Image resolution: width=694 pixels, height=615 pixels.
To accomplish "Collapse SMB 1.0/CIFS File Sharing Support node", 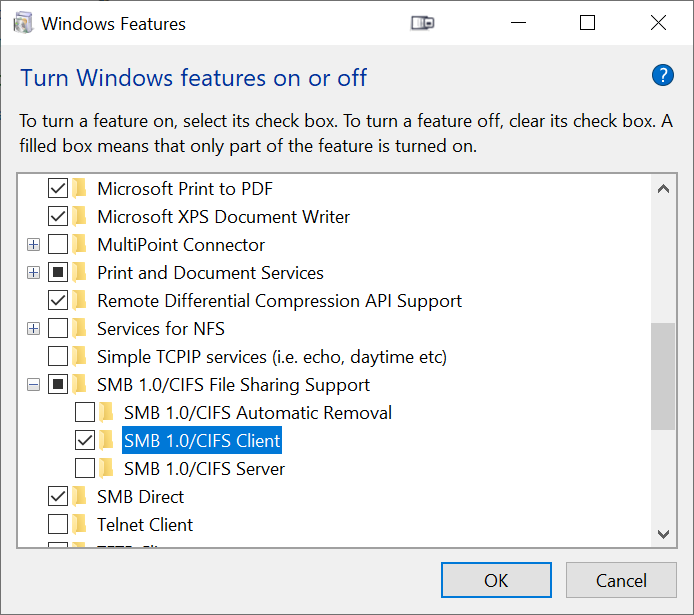I will (x=33, y=384).
